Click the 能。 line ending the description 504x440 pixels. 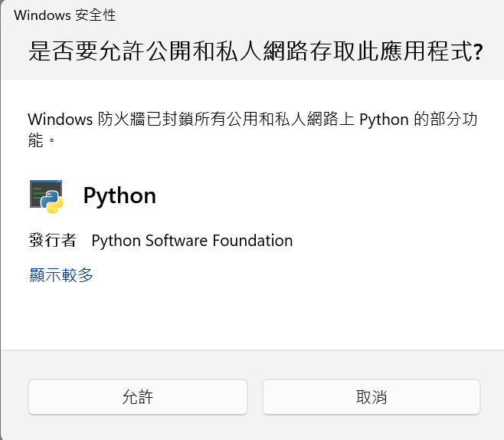point(42,140)
